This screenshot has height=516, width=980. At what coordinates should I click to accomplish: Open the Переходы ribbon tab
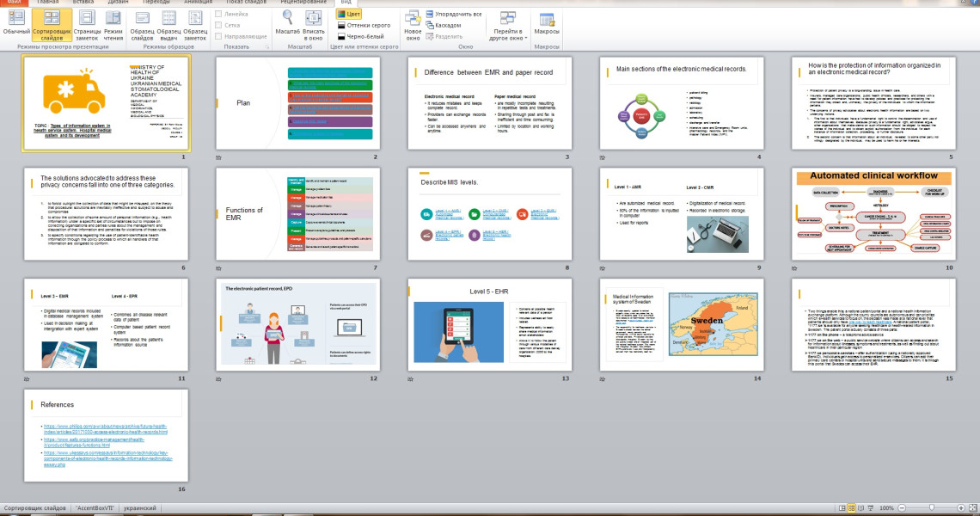point(156,3)
